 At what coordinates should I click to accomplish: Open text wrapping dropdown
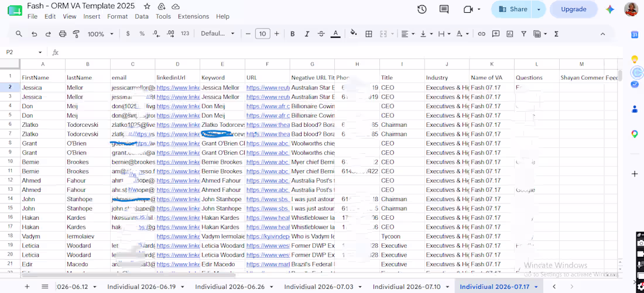(444, 34)
